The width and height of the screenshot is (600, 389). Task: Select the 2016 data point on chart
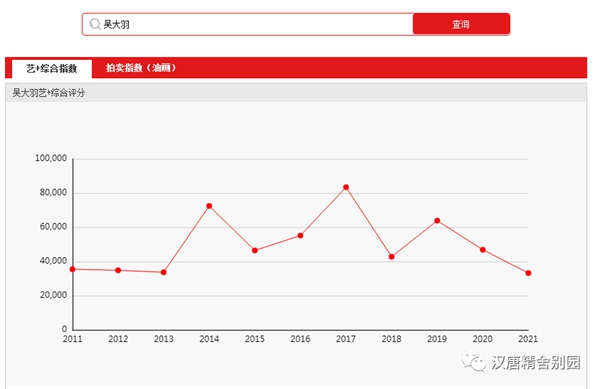point(300,236)
